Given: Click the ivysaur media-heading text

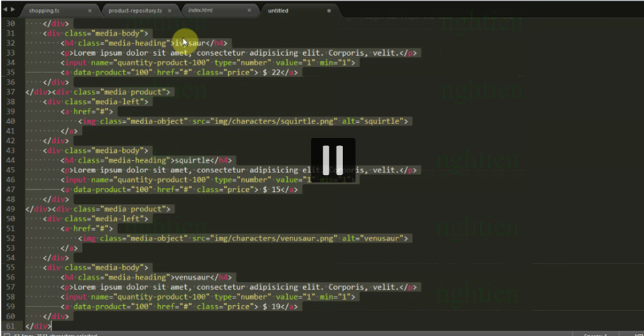Looking at the screenshot, I should 189,43.
